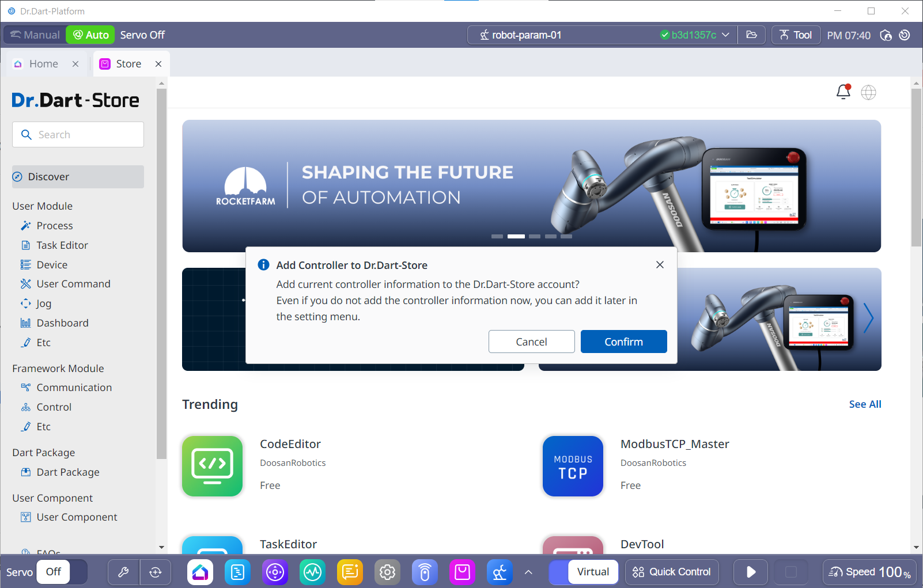Click the notification bell icon

point(843,92)
